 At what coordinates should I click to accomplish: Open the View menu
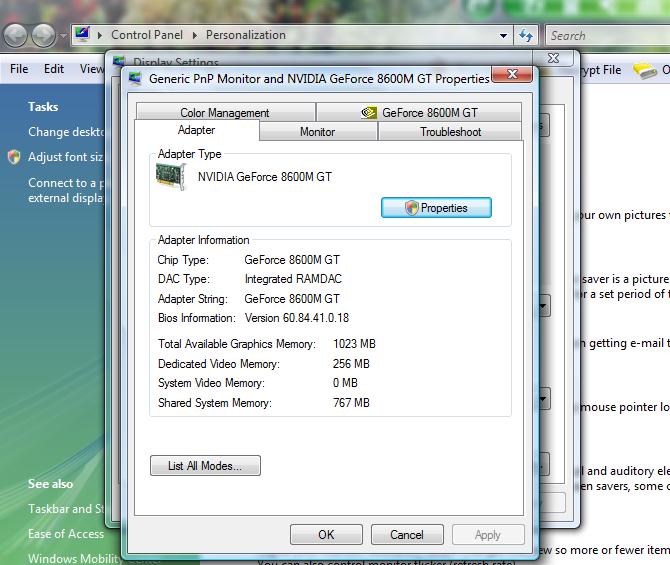tap(91, 69)
